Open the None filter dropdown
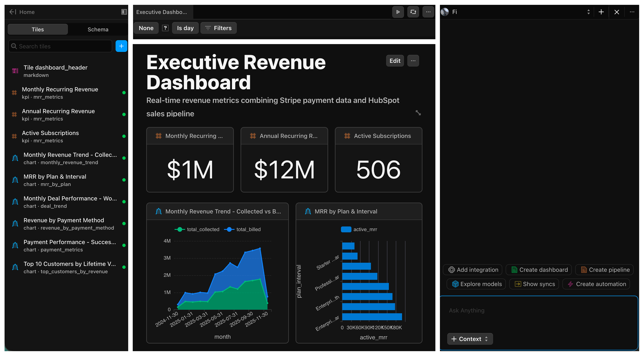Image resolution: width=644 pixels, height=356 pixels. (x=146, y=28)
